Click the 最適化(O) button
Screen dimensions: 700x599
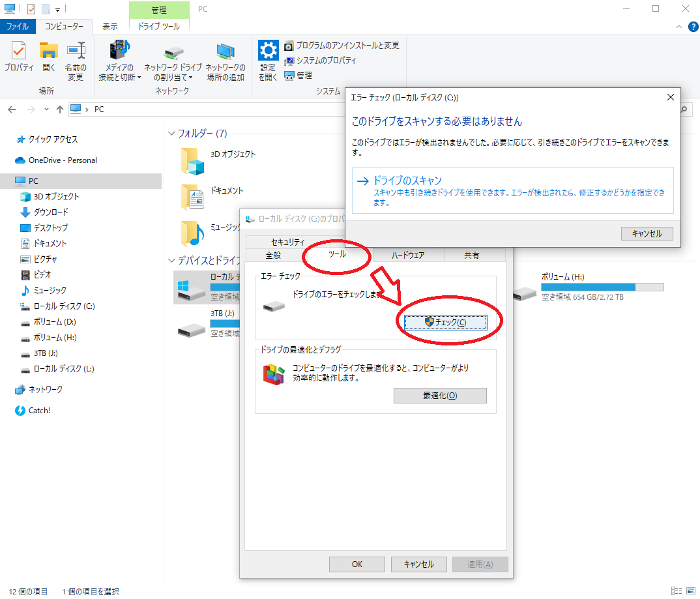(x=440, y=396)
